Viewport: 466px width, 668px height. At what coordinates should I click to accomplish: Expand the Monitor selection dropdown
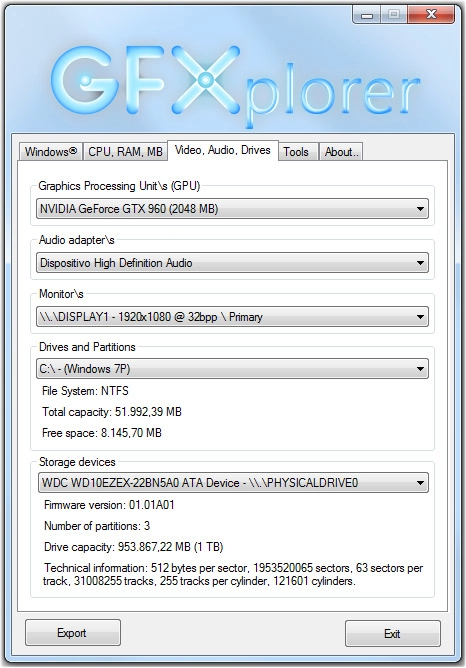click(x=420, y=317)
